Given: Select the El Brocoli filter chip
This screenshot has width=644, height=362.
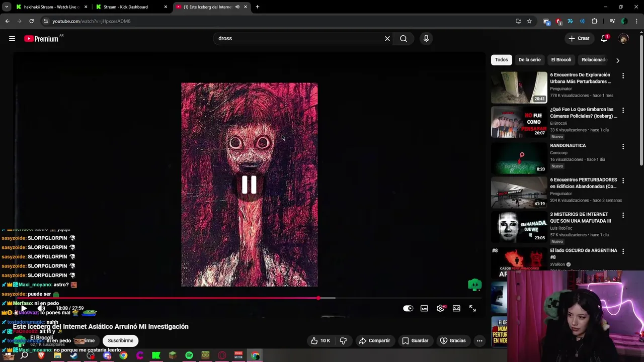Looking at the screenshot, I should point(561,60).
